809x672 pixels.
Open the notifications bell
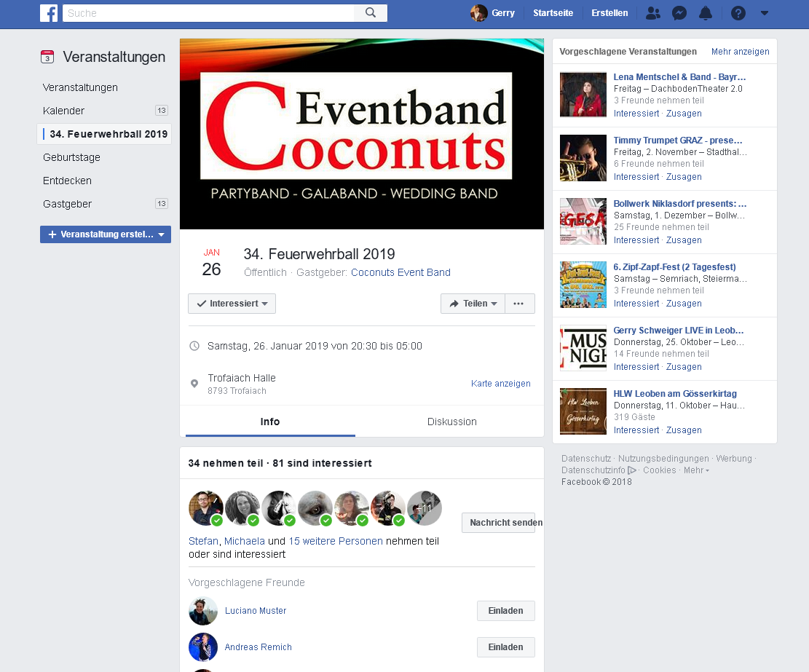706,13
